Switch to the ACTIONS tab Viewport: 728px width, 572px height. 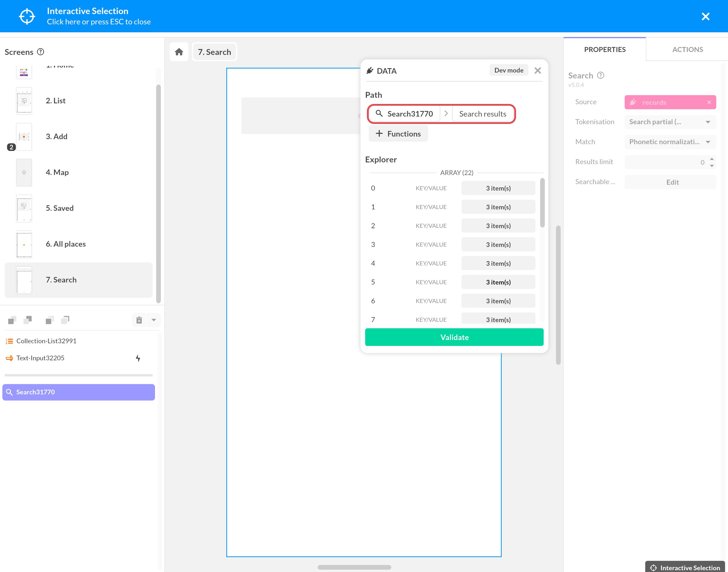tap(687, 50)
